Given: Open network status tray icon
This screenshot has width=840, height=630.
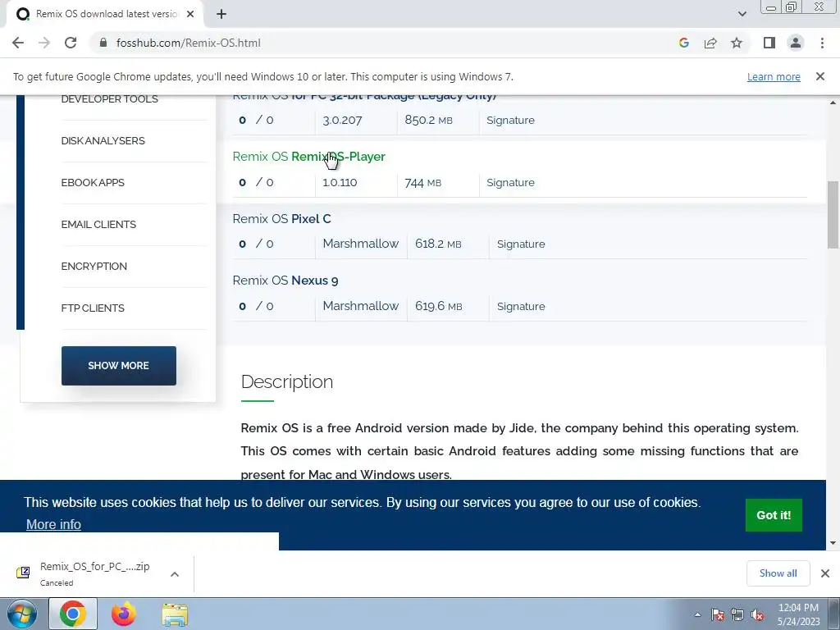Looking at the screenshot, I should pos(737,615).
